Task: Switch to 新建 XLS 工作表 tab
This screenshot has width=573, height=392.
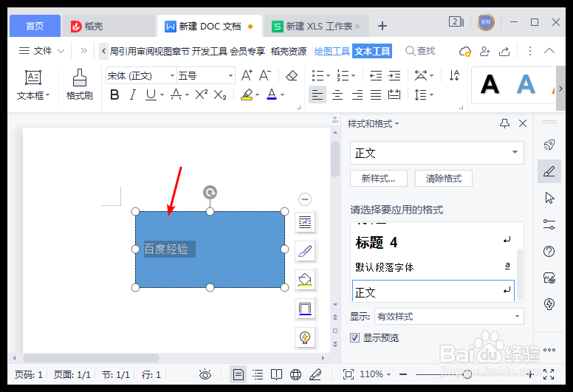Action: pyautogui.click(x=316, y=26)
